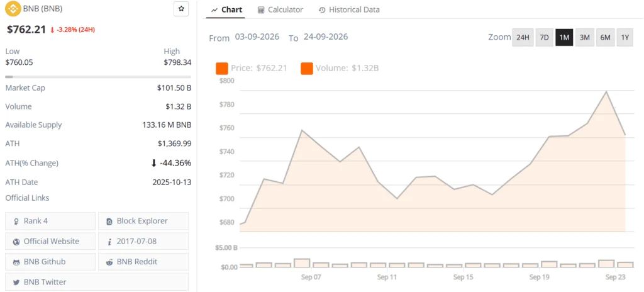The width and height of the screenshot is (644, 292).
Task: Open the Rank 4 link
Action: 50,221
